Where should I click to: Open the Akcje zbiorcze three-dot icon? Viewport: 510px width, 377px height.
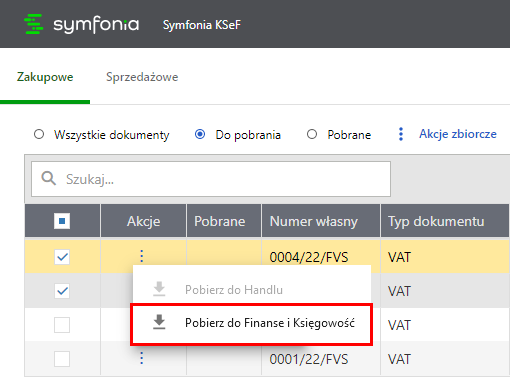coord(401,134)
